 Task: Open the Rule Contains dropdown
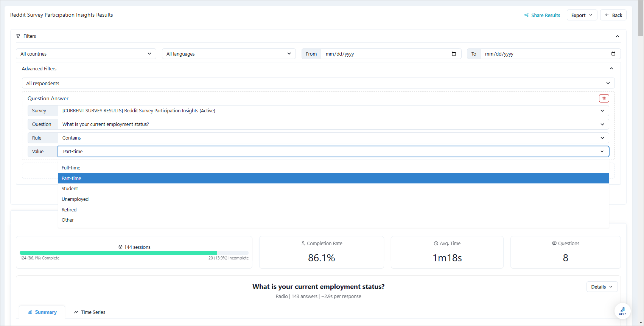click(x=333, y=138)
